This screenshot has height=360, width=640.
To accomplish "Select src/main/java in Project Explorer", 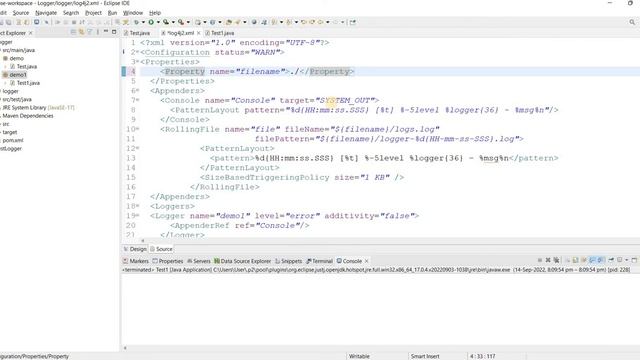I will 18,50.
